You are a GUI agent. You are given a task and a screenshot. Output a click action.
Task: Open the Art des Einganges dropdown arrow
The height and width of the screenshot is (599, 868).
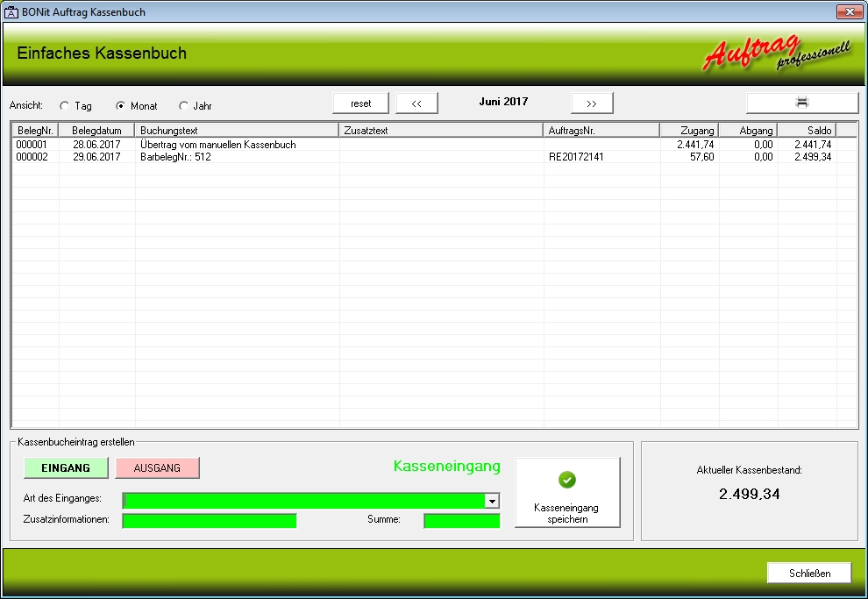click(492, 501)
